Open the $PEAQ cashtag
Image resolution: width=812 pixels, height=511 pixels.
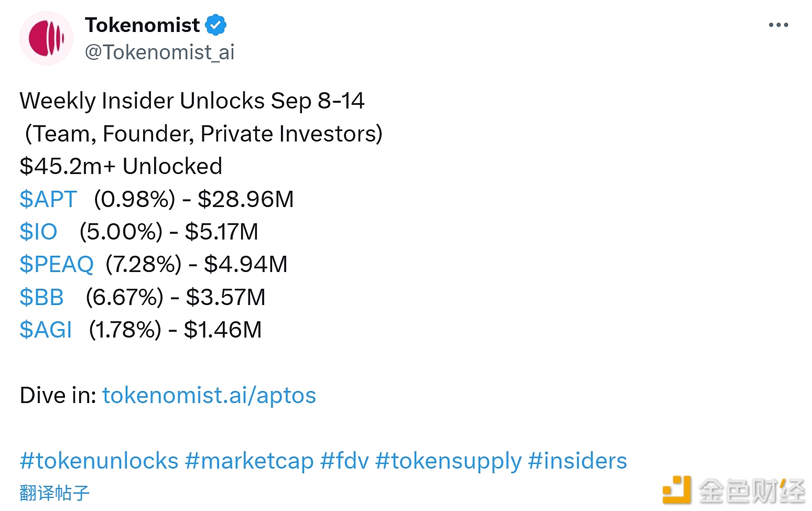57,264
